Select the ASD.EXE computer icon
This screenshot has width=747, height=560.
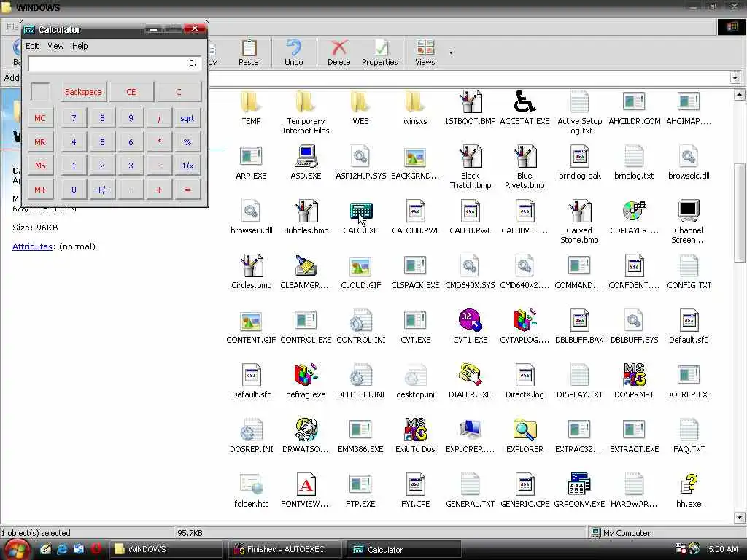pyautogui.click(x=306, y=157)
